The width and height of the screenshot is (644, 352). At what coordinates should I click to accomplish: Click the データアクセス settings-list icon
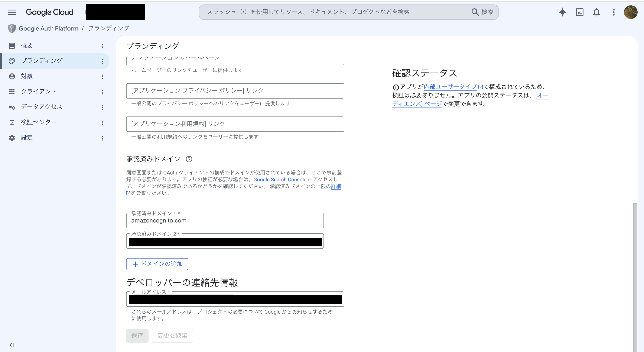[x=12, y=107]
